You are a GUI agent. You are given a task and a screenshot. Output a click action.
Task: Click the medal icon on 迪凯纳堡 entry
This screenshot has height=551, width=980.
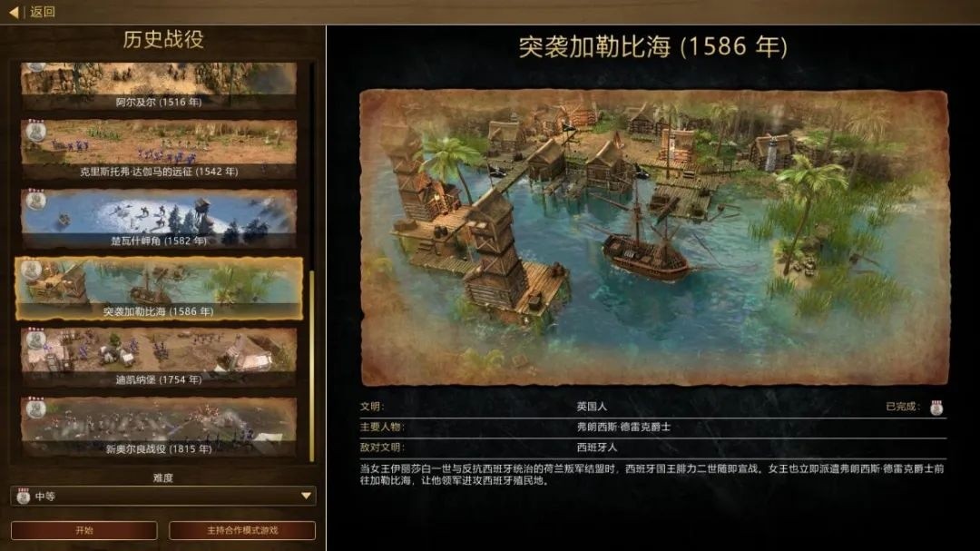pos(35,340)
